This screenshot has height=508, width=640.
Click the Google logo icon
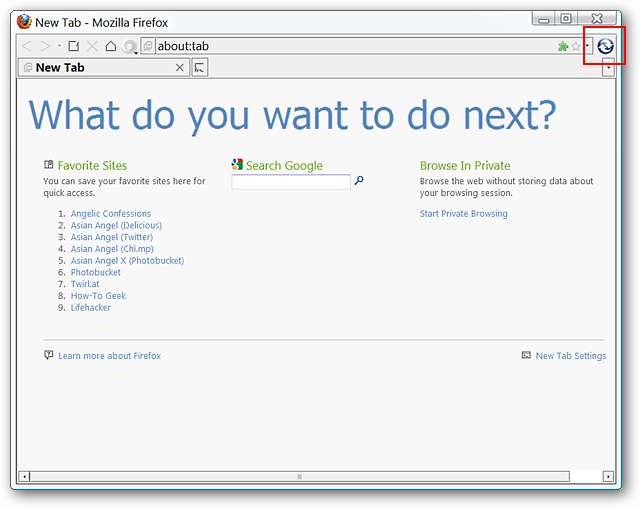[237, 164]
